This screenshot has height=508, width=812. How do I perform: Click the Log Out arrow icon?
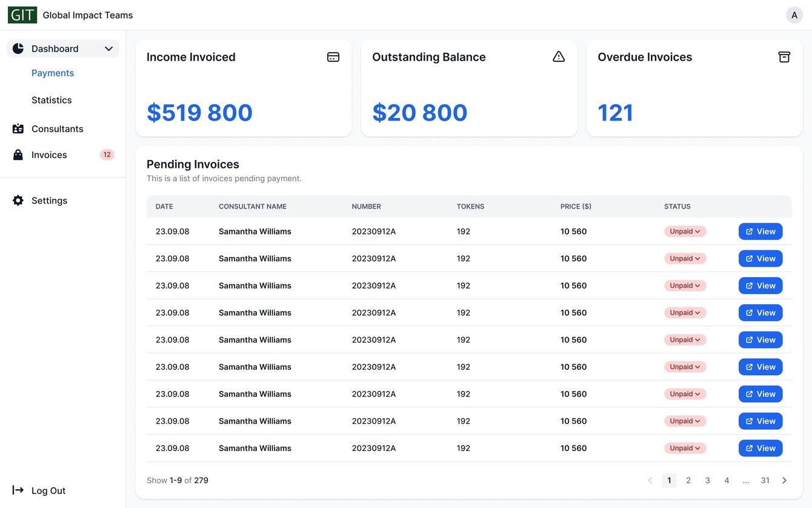[18, 490]
